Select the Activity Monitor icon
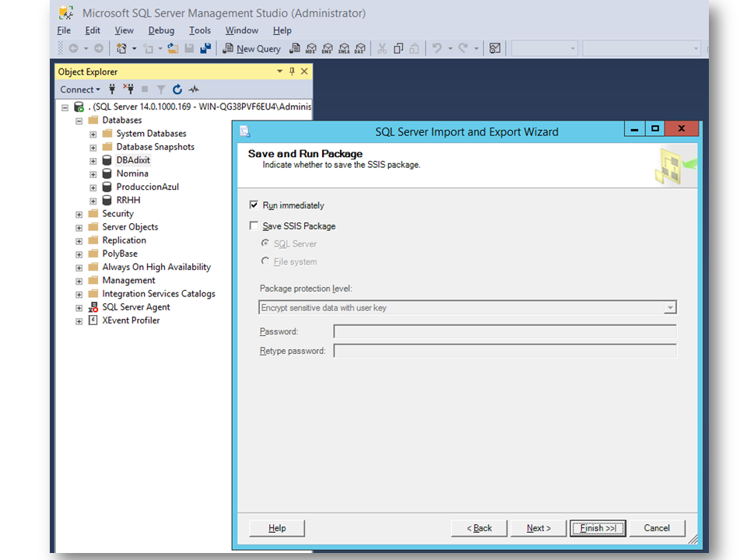 point(193,89)
